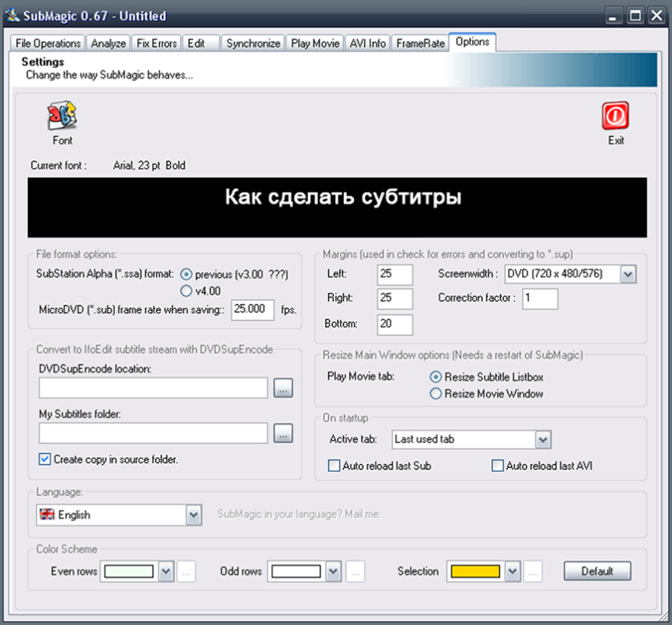
Task: Expand the Selection color dropdown
Action: [x=513, y=571]
